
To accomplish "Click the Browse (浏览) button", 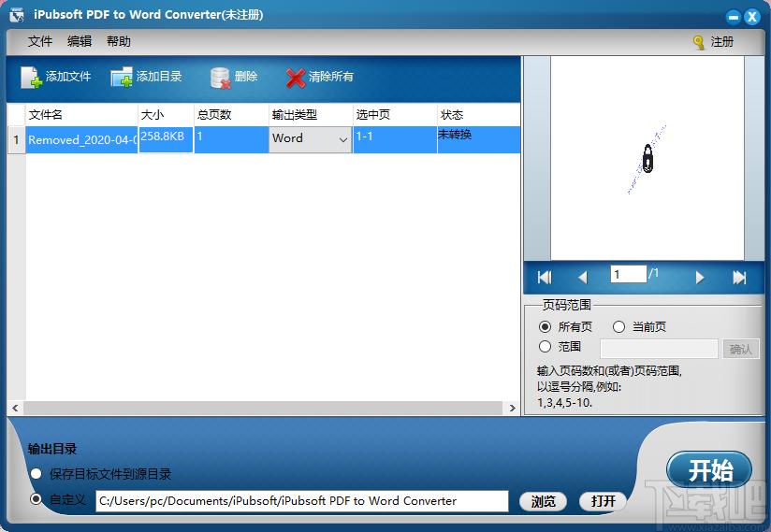I will coord(543,501).
